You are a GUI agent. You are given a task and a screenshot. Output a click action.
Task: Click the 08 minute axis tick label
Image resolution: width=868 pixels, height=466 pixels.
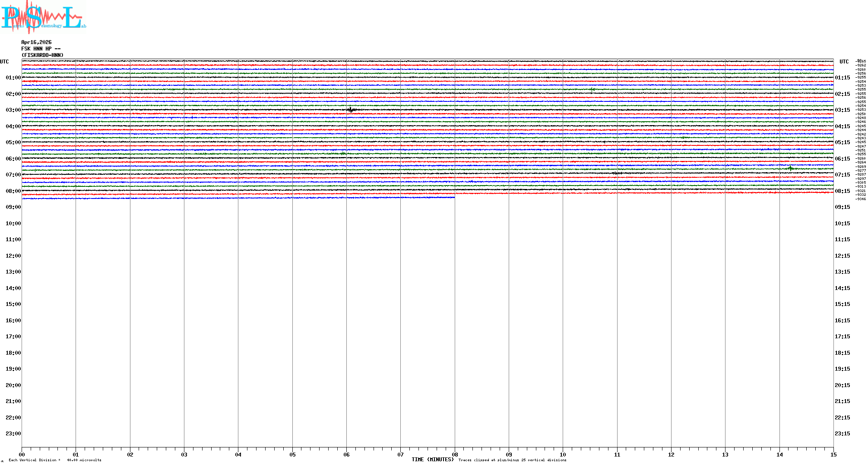(x=455, y=455)
